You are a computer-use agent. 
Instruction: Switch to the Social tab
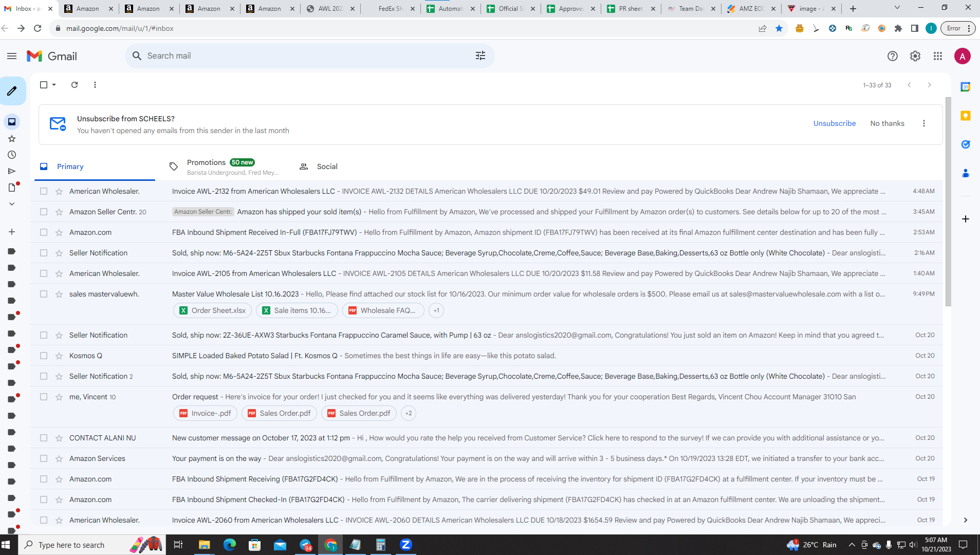point(319,166)
